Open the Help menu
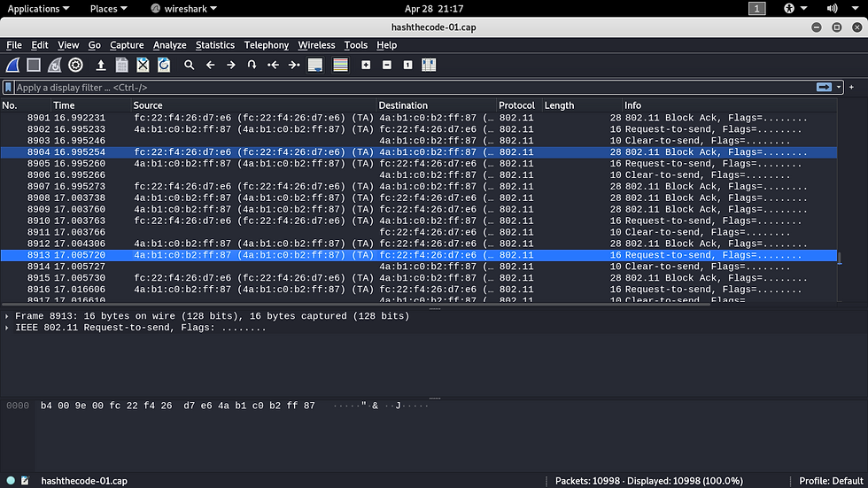Image resolution: width=868 pixels, height=488 pixels. [386, 45]
